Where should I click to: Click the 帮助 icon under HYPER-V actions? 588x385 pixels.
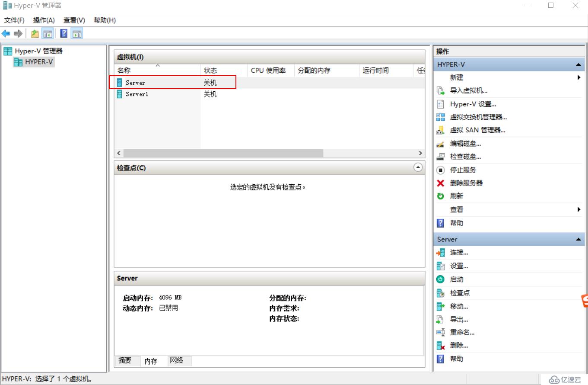click(441, 223)
